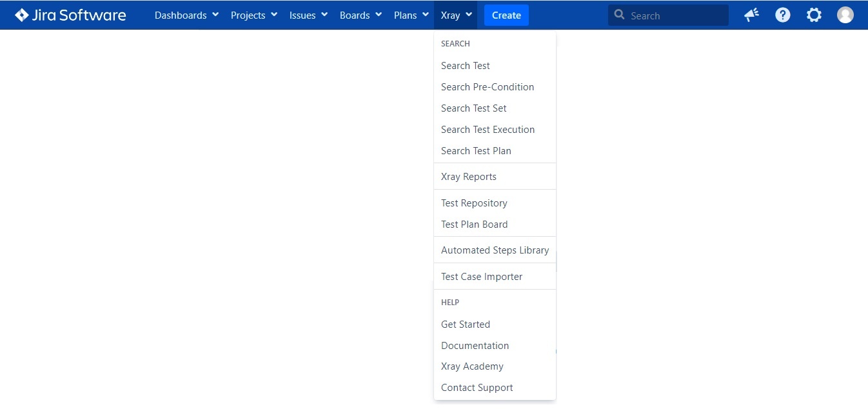Open the user profile avatar
Image resolution: width=868 pixels, height=409 pixels.
point(845,15)
